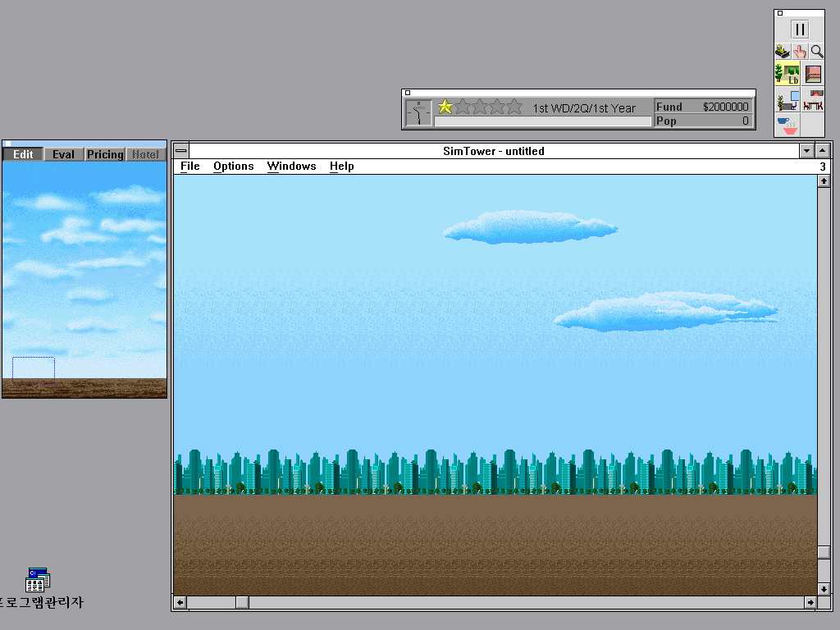Open the info bar control box

(408, 93)
